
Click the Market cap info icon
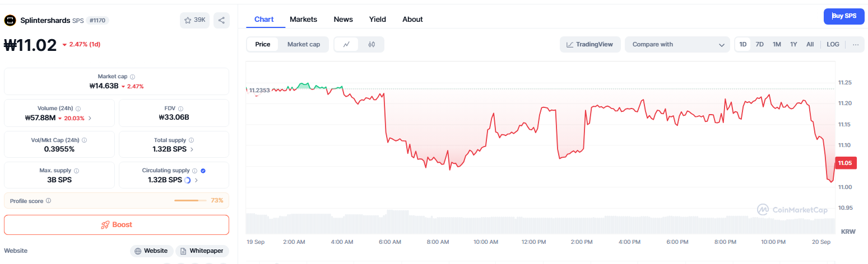(132, 77)
